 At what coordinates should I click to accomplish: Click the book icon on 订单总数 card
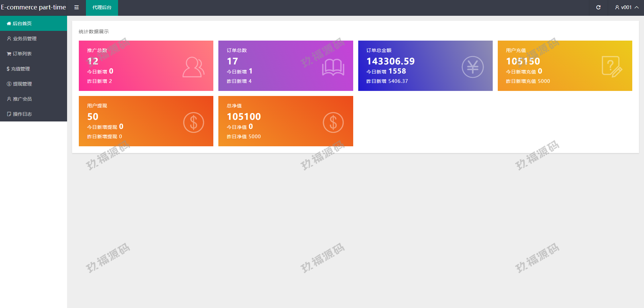coord(333,67)
